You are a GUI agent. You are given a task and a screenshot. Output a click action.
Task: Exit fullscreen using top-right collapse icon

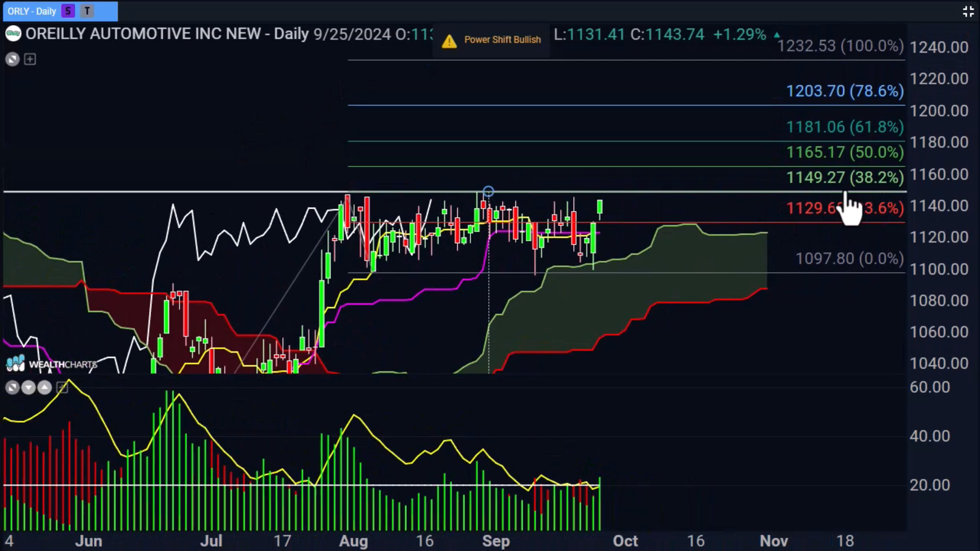click(968, 11)
